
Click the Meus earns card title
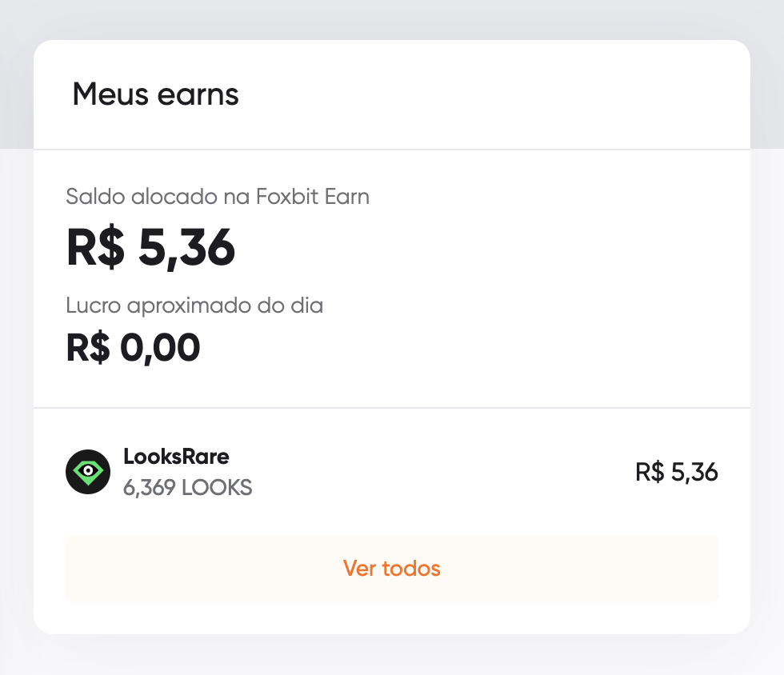[155, 94]
